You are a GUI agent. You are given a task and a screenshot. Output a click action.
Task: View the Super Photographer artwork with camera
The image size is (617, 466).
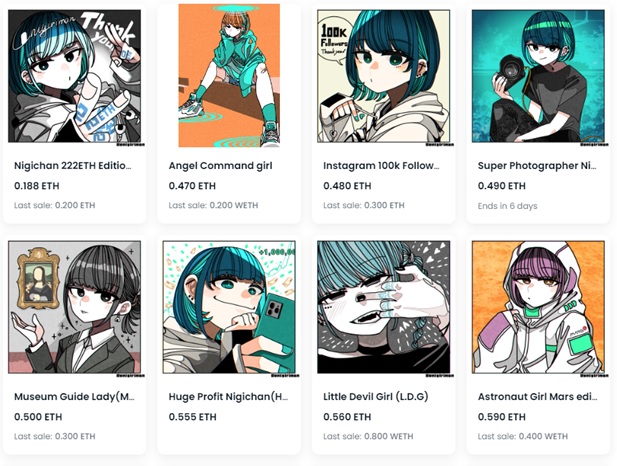(538, 76)
